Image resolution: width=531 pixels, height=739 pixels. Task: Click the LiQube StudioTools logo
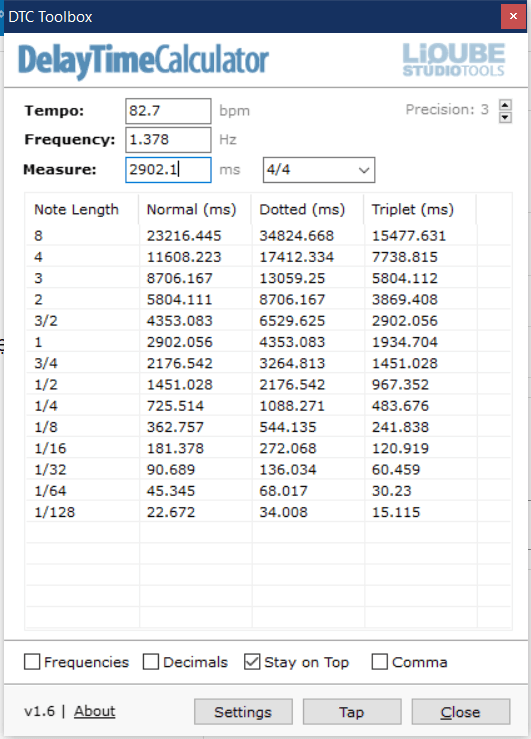[454, 60]
